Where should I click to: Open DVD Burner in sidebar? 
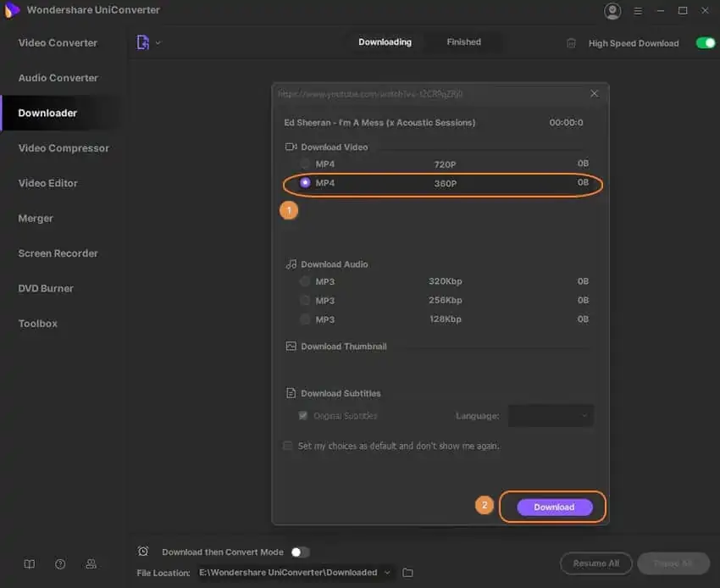click(46, 288)
